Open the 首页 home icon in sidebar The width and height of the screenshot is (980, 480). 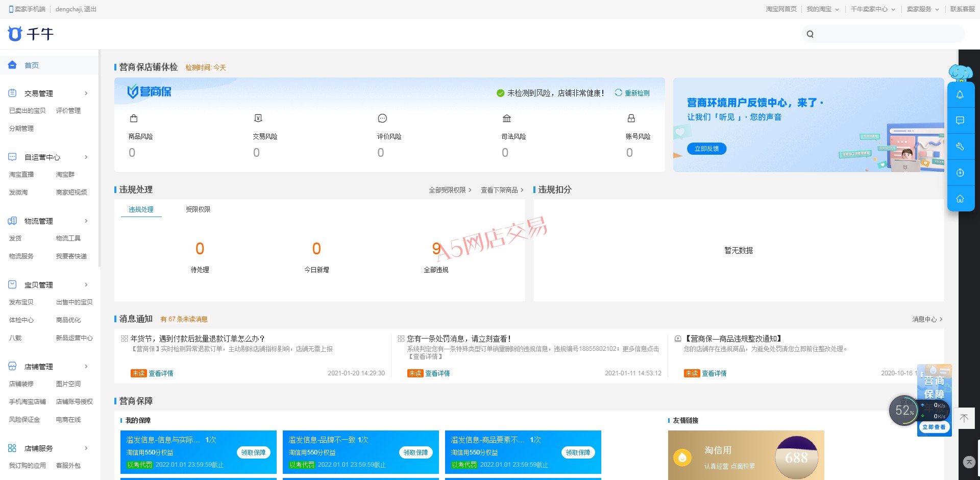click(12, 65)
